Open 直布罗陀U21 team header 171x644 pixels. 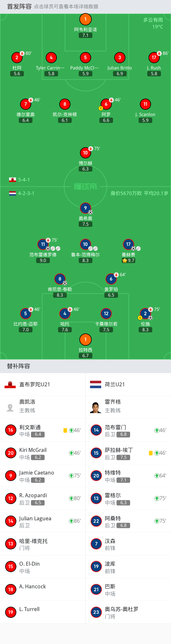[x=43, y=385]
